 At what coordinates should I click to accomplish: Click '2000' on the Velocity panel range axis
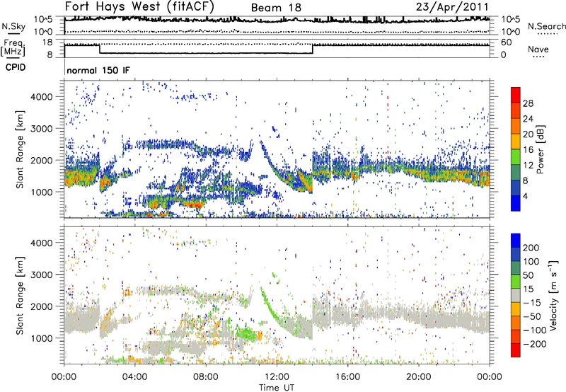pos(41,306)
